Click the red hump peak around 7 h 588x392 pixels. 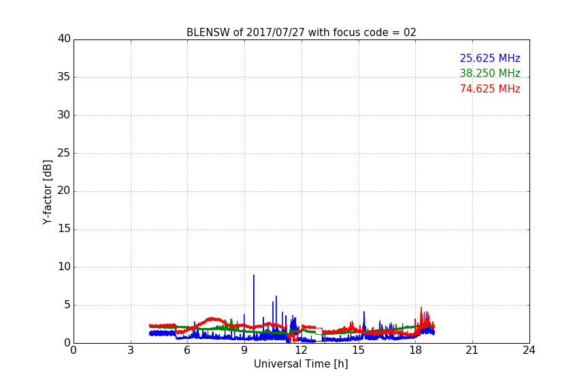click(212, 319)
